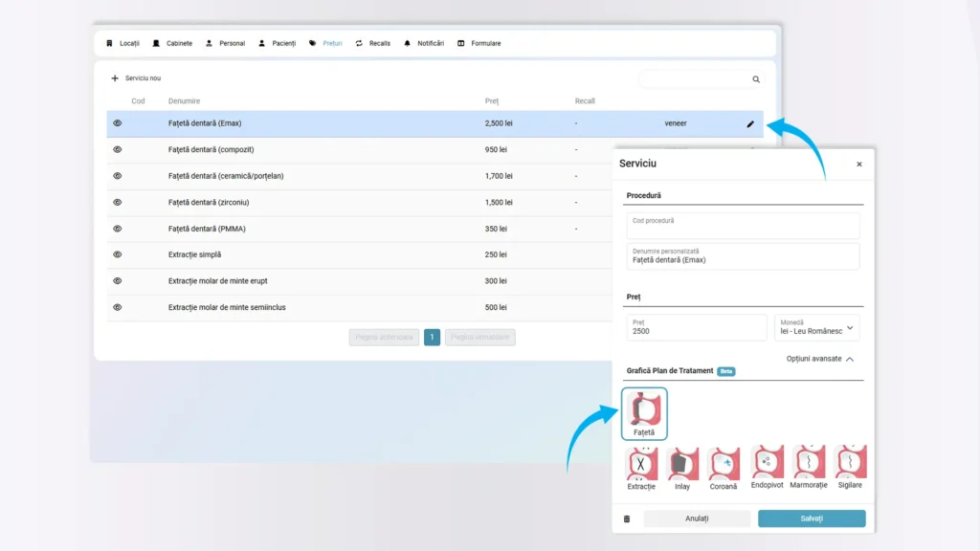Select the Endopivot graphic icon
The height and width of the screenshot is (551, 980).
pyautogui.click(x=767, y=464)
